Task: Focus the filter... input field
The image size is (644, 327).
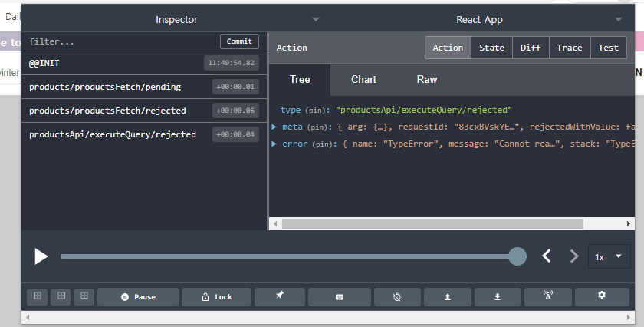Action: (121, 41)
